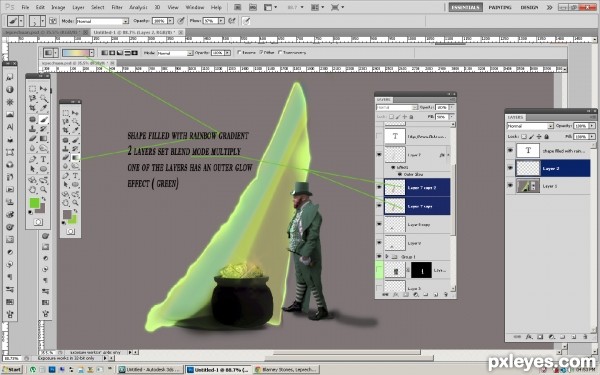This screenshot has width=600, height=375.
Task: Select the Brush tool in the green-foreground tools panel
Action: (43, 119)
